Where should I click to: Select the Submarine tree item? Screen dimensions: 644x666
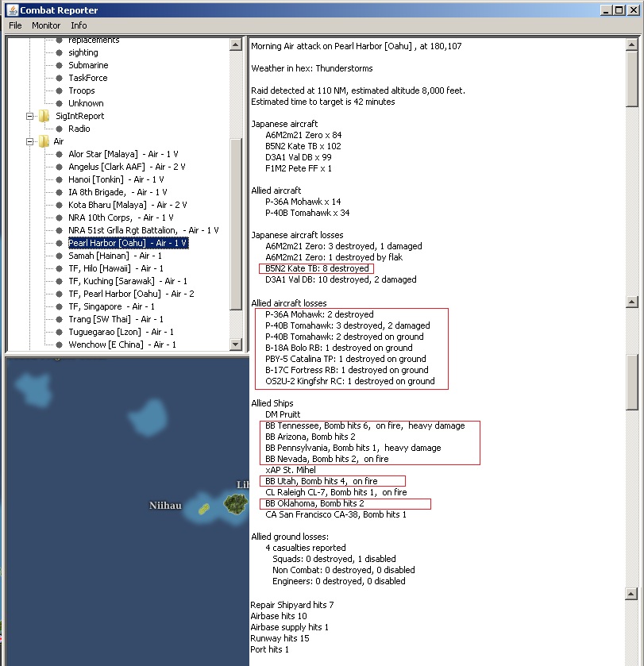(88, 65)
